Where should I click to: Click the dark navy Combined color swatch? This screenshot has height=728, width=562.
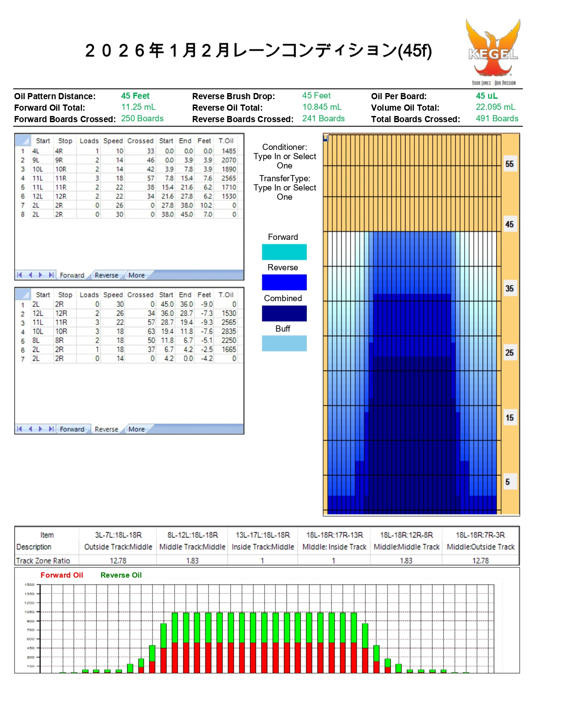click(x=284, y=314)
